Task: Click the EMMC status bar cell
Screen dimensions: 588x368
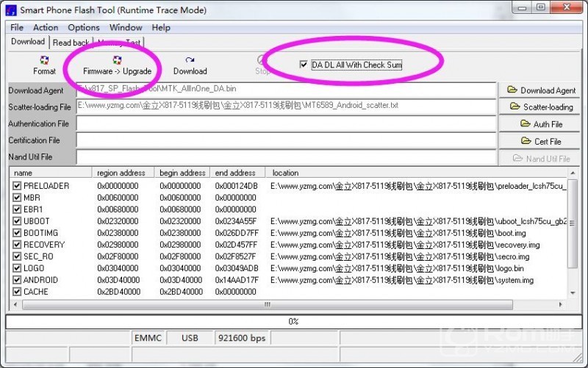Action: click(x=148, y=338)
